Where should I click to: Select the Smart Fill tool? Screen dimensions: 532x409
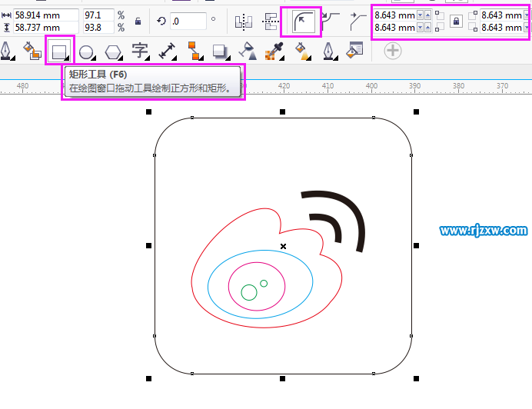32,51
